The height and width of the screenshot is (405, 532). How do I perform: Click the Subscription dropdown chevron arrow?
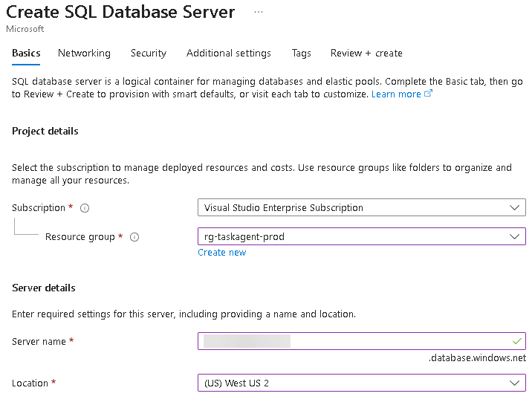point(515,207)
